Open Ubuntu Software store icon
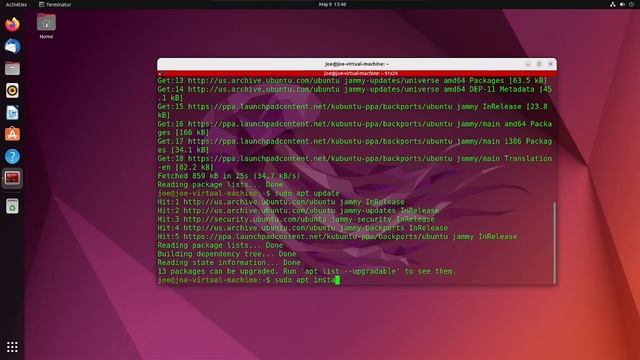The image size is (640, 360). click(x=12, y=134)
